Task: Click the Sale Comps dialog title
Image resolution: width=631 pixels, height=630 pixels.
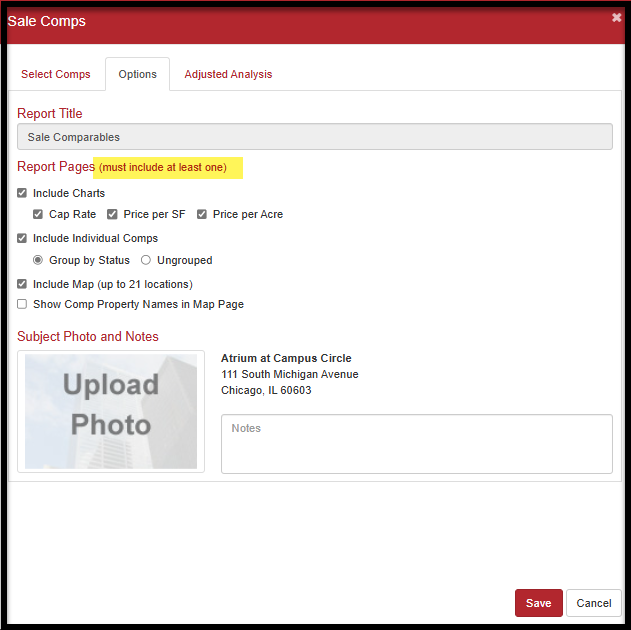Action: [46, 21]
